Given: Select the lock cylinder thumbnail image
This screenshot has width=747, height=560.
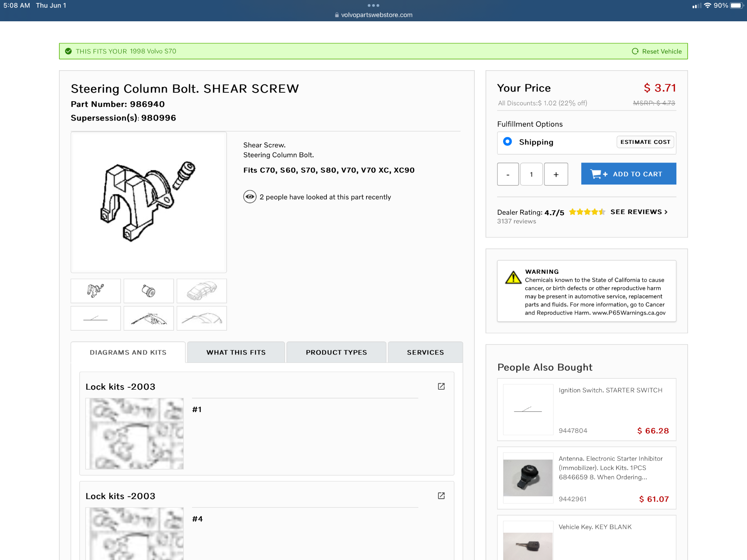Looking at the screenshot, I should (x=148, y=291).
